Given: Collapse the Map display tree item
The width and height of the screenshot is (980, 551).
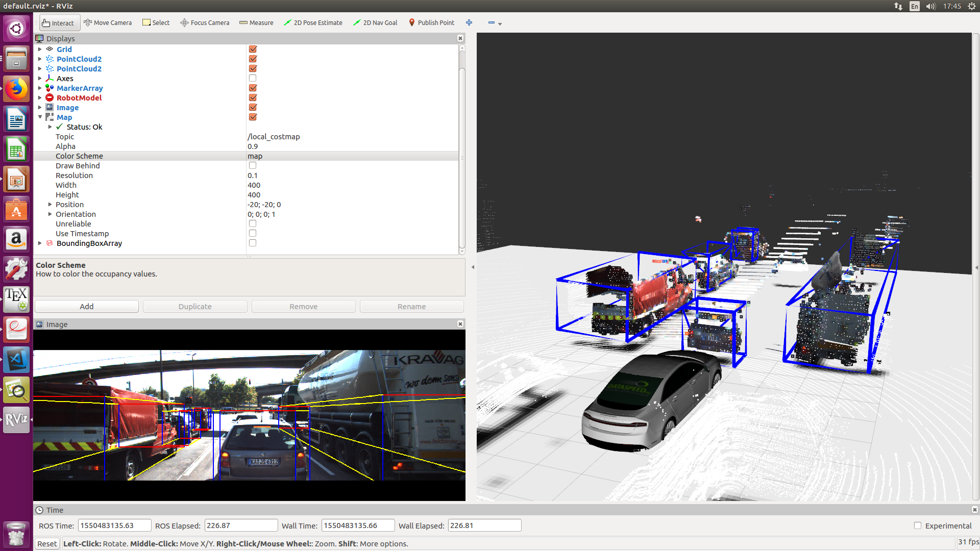Looking at the screenshot, I should [x=40, y=117].
